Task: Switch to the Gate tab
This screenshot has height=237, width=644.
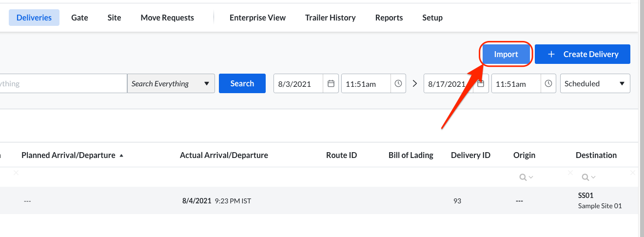Action: coord(79,18)
